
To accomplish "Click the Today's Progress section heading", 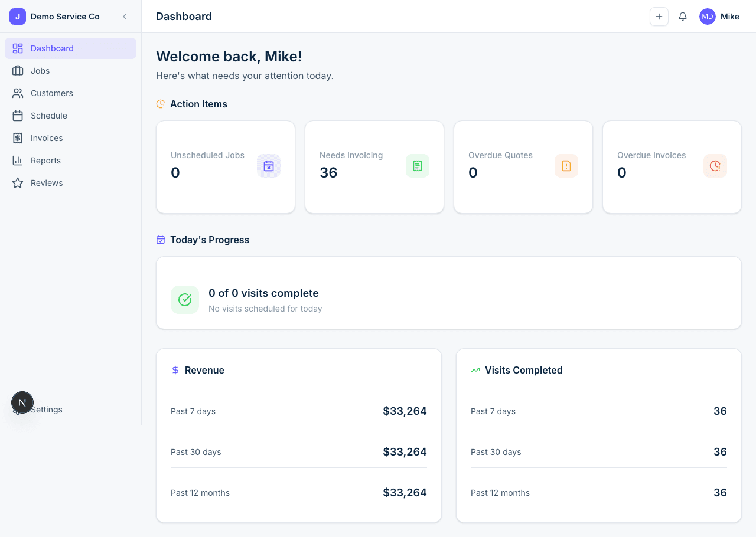I will point(210,240).
